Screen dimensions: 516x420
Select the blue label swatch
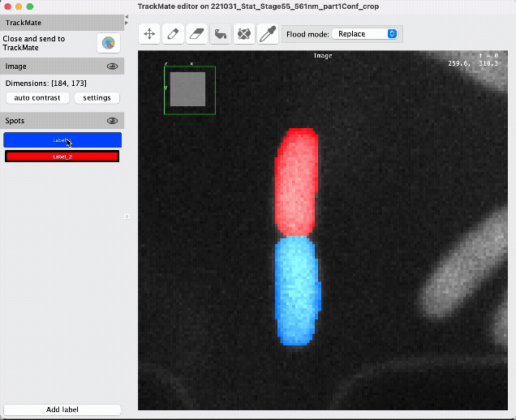[62, 140]
